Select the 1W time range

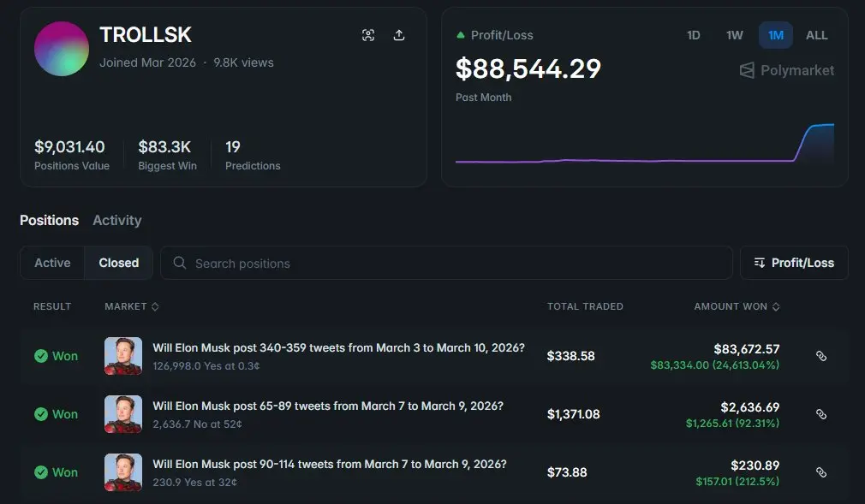(x=735, y=35)
